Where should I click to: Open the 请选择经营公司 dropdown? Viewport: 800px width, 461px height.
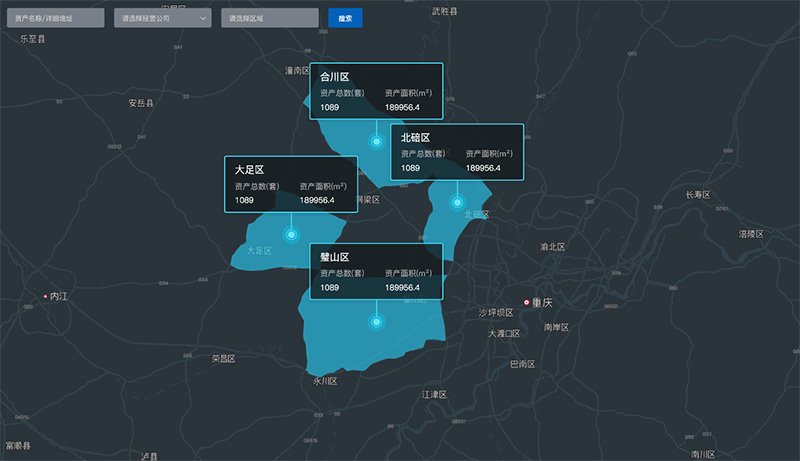click(163, 18)
